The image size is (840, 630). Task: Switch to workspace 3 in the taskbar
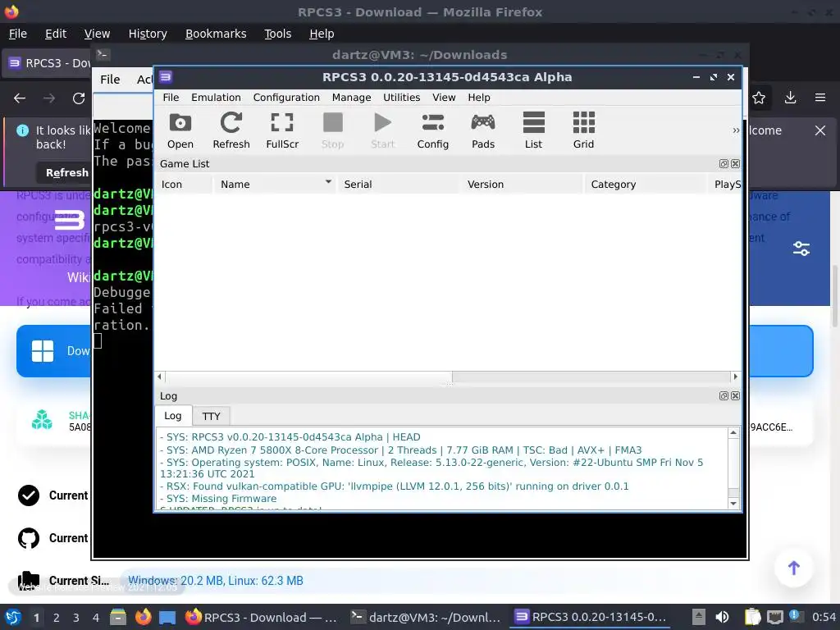pos(76,618)
